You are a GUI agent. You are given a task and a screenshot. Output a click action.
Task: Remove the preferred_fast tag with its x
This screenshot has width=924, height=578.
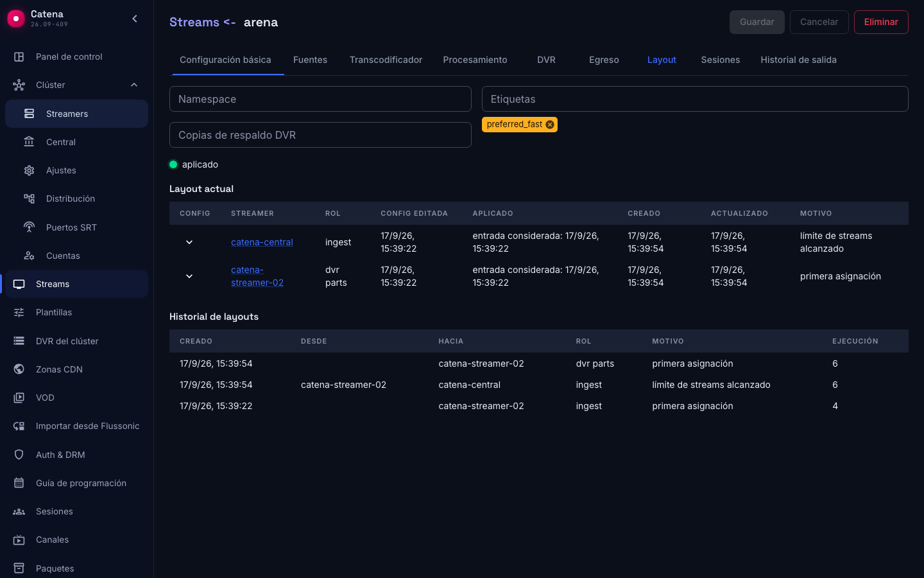[x=550, y=125]
